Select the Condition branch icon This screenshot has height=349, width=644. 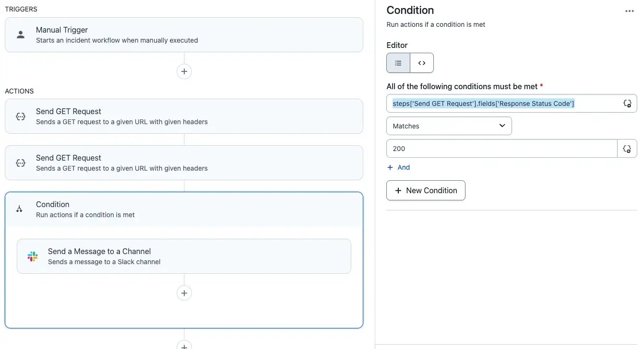(20, 209)
